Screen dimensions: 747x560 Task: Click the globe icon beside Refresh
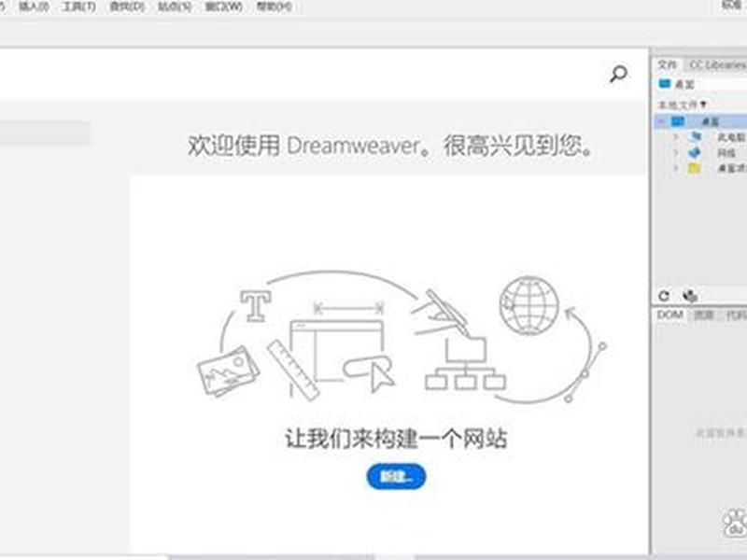tap(690, 296)
